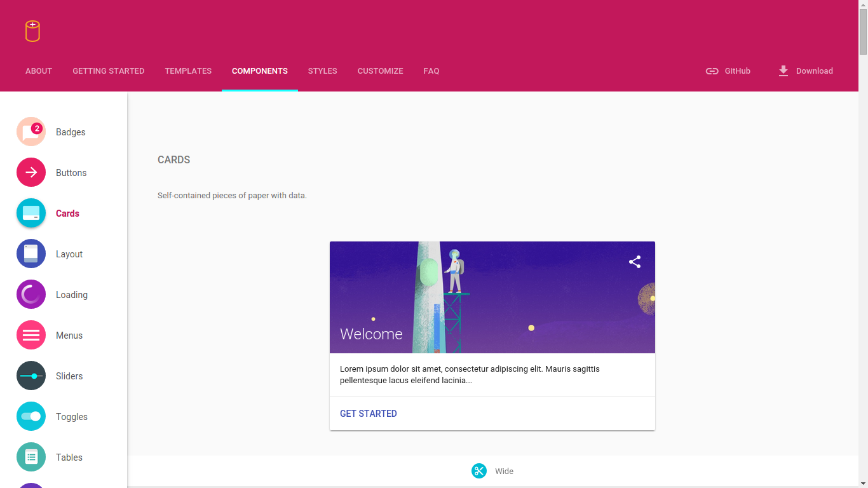This screenshot has width=868, height=488.
Task: Select the Badges component icon
Action: (31, 132)
